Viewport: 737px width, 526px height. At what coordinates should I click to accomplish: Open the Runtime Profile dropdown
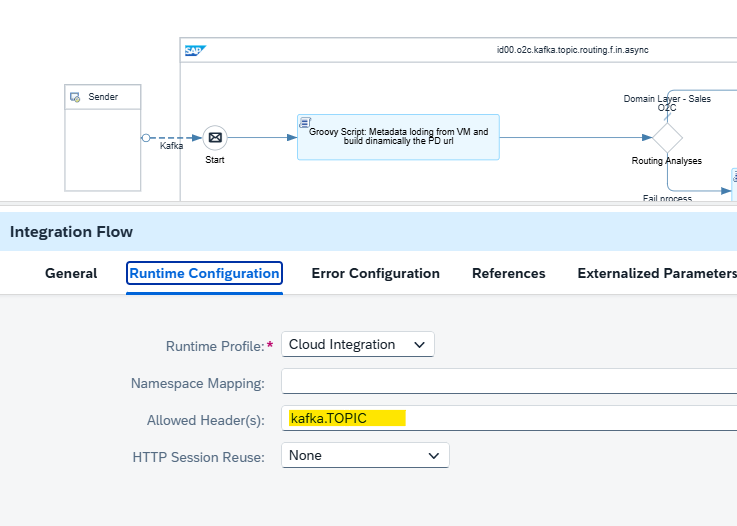pos(358,345)
